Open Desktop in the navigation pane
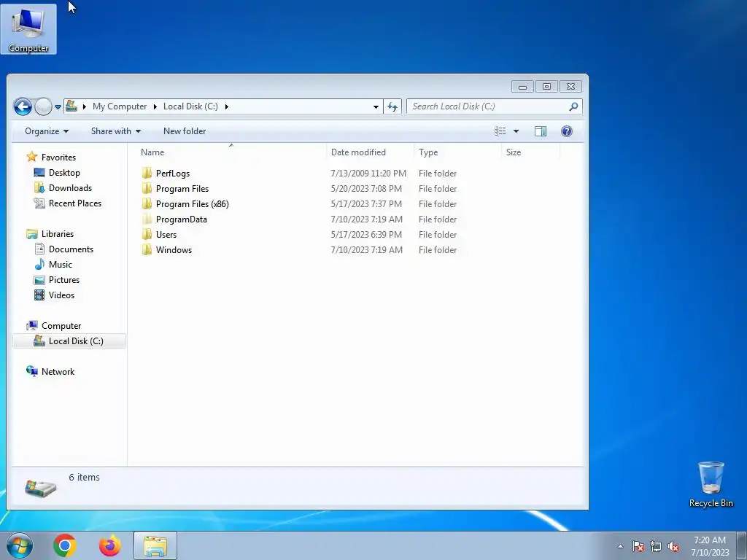747x560 pixels. pos(64,172)
